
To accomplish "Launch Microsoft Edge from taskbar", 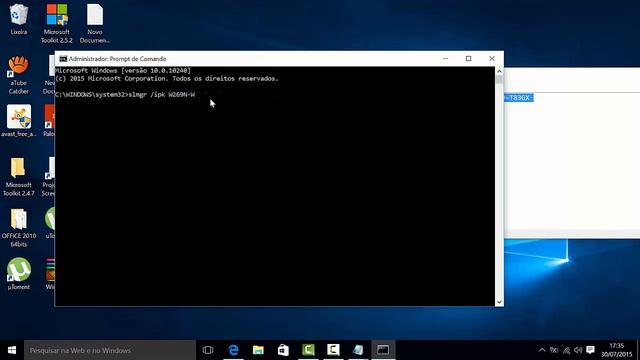I will coord(233,350).
